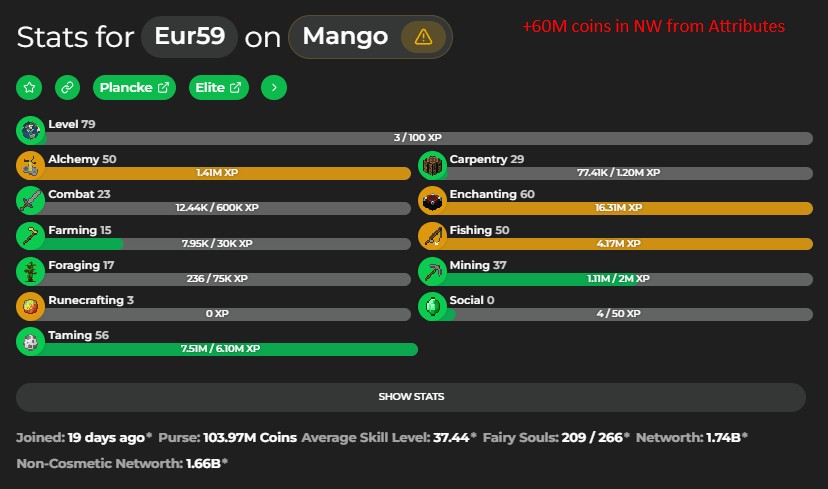
Task: Click the Combat sword icon
Action: 31,201
